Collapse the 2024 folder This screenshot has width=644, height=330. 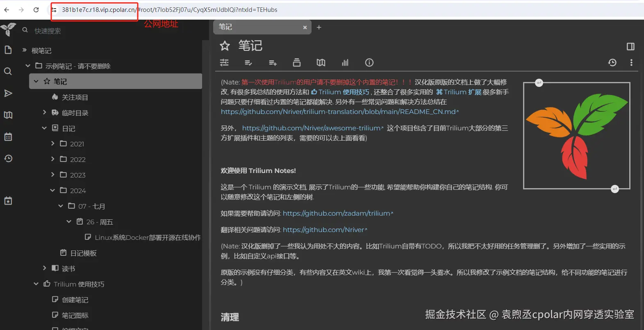[x=52, y=190]
